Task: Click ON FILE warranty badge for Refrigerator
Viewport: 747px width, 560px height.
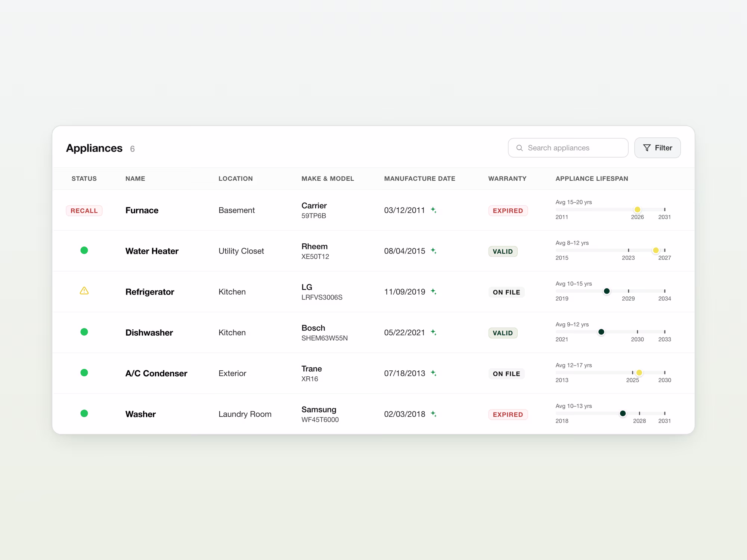Action: 506,292
